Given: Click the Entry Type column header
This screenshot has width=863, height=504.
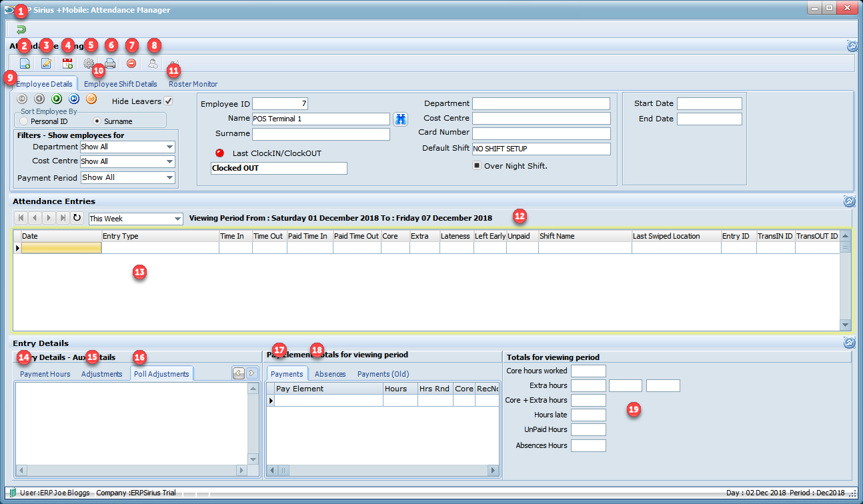Looking at the screenshot, I should pos(160,236).
